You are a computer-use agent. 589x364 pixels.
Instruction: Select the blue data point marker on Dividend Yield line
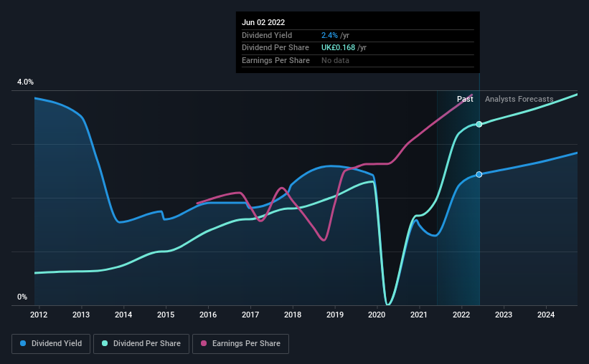(x=479, y=175)
